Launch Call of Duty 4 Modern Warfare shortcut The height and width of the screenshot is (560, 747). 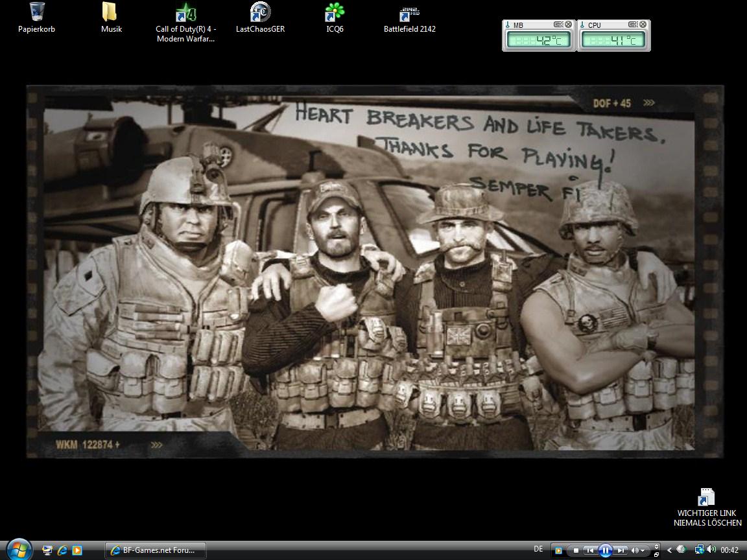pos(186,23)
